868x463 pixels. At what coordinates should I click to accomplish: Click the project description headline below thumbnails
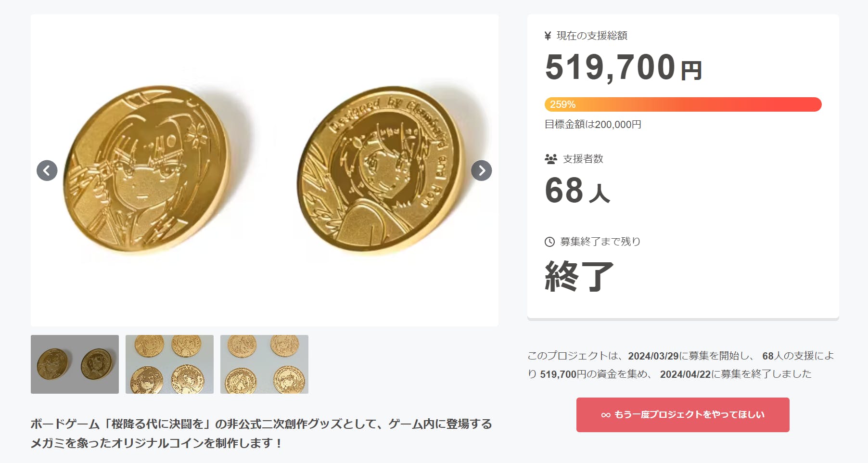261,433
